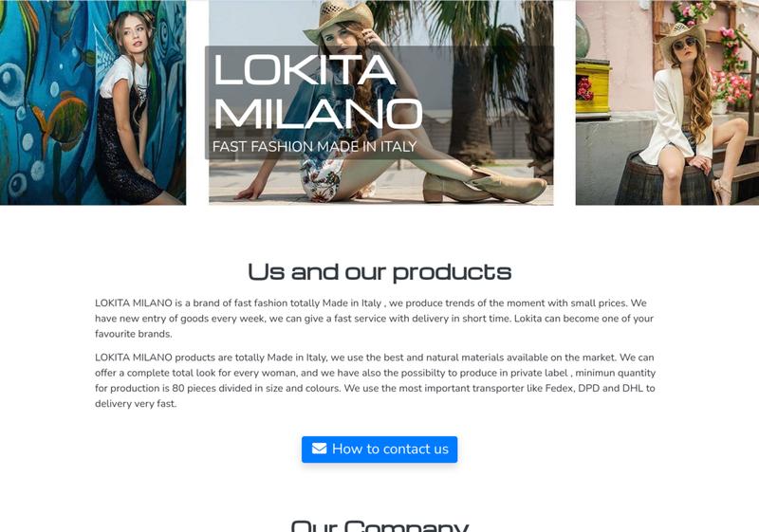Click the envelope icon in the contact button
The width and height of the screenshot is (759, 532).
tap(319, 449)
